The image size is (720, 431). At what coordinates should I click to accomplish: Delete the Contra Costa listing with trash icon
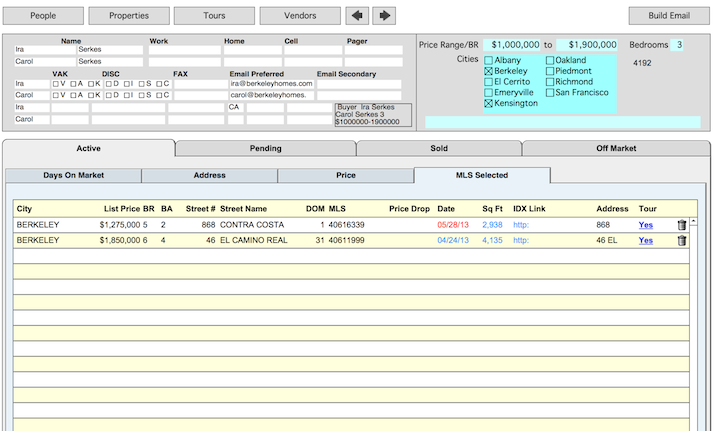682,226
